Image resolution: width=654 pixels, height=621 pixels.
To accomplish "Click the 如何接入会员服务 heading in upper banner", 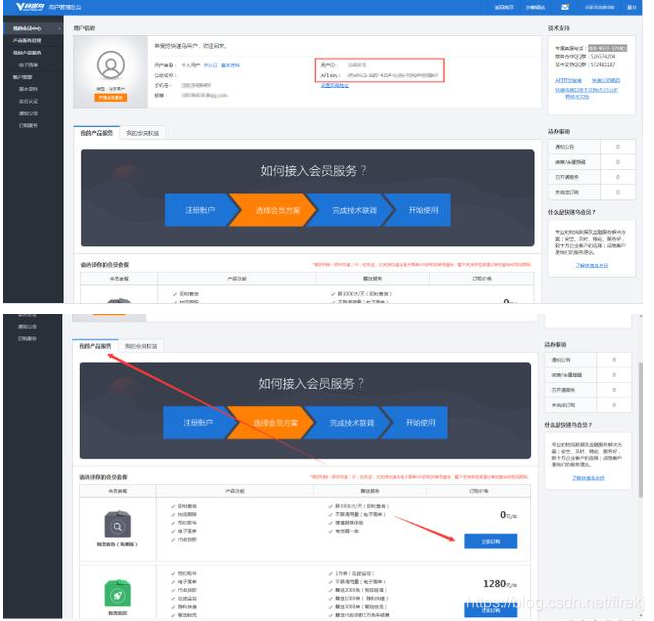I will coord(313,171).
